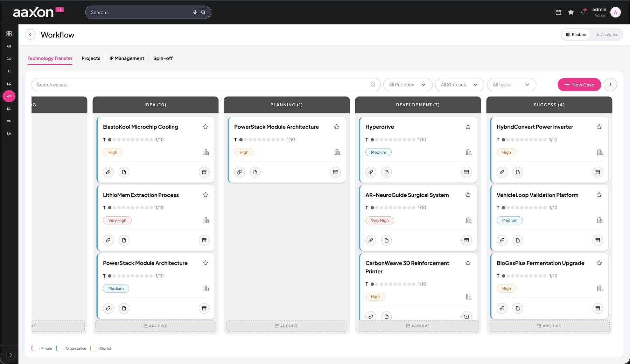
Task: Click link icon on VehicleLoop Validation card
Action: (x=502, y=240)
